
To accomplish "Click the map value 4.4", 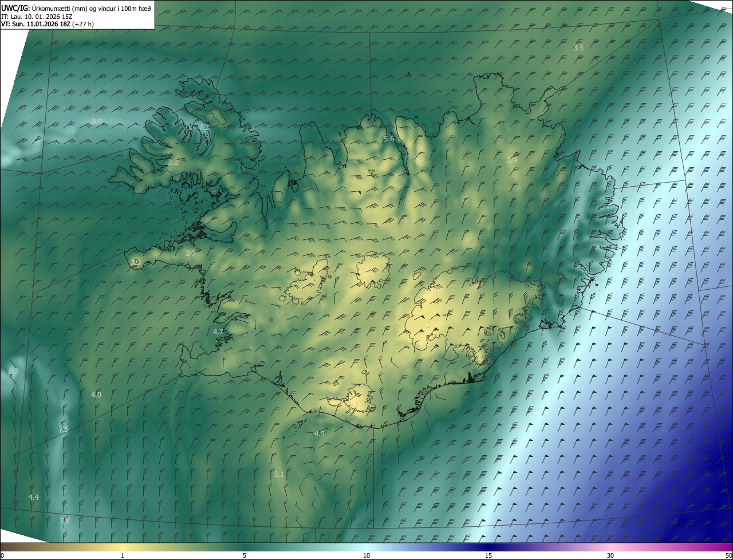I will tap(34, 498).
